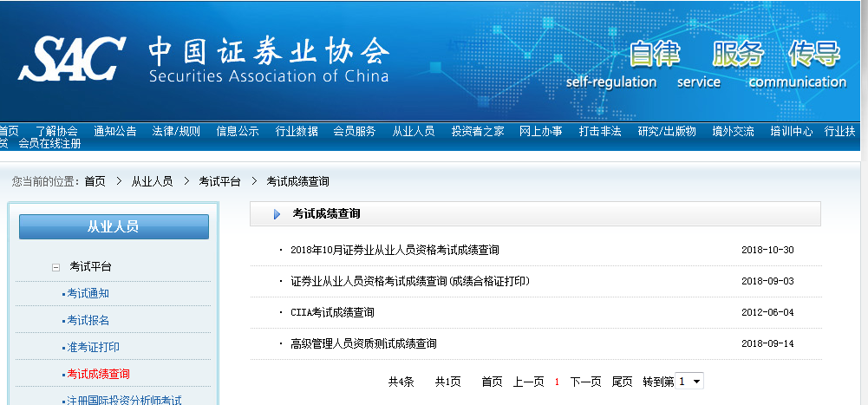Click the SAC logo in header
The image size is (868, 405).
click(x=71, y=59)
